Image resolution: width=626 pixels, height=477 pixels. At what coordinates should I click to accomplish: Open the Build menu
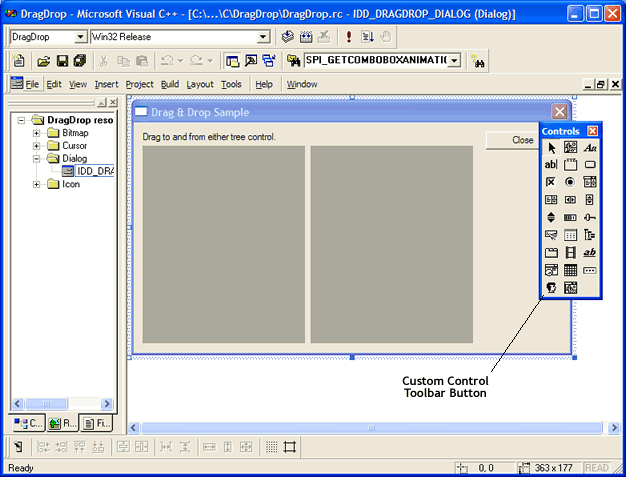click(170, 85)
